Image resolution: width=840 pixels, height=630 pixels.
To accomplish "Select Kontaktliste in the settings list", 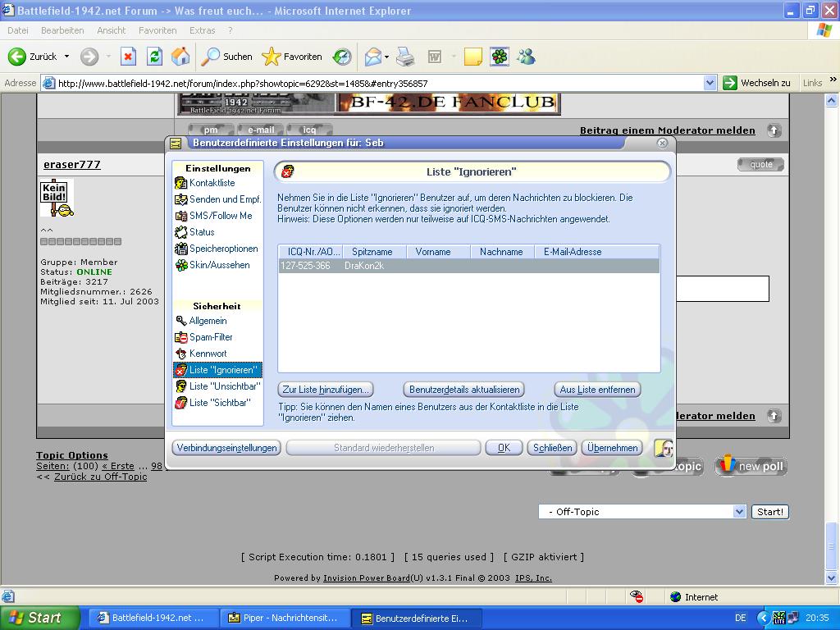I will coord(212,183).
